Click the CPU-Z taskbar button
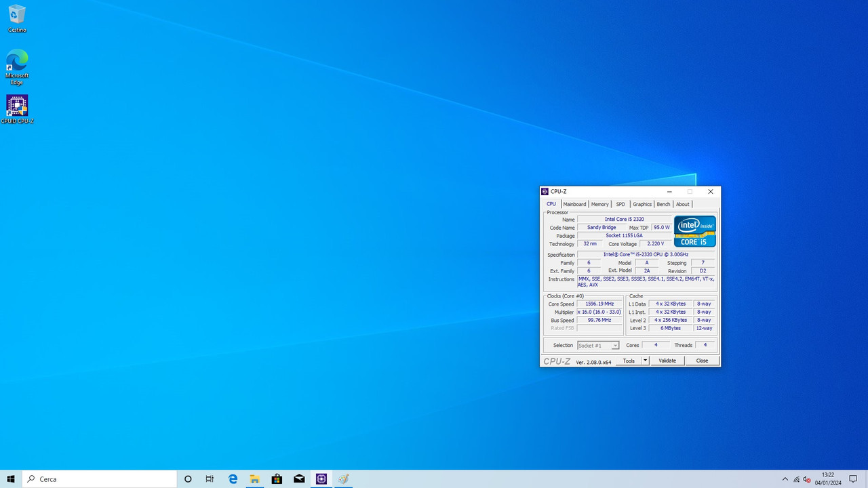The height and width of the screenshot is (488, 868). 321,479
